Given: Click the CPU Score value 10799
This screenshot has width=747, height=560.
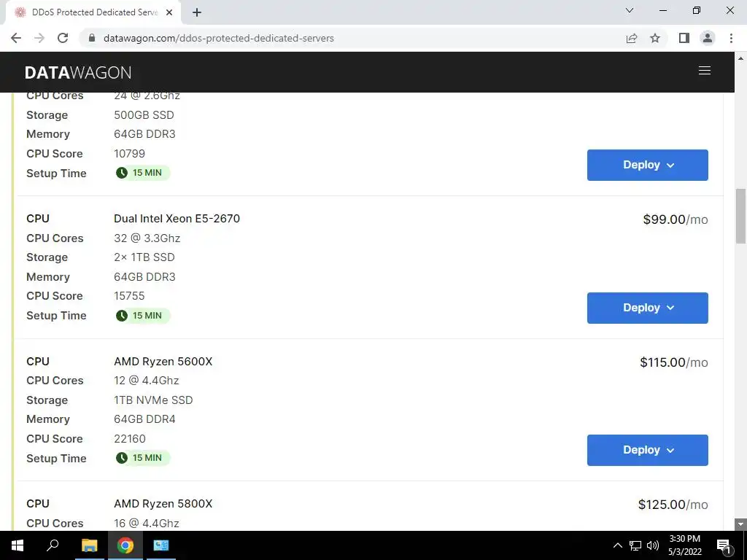Looking at the screenshot, I should pos(129,154).
